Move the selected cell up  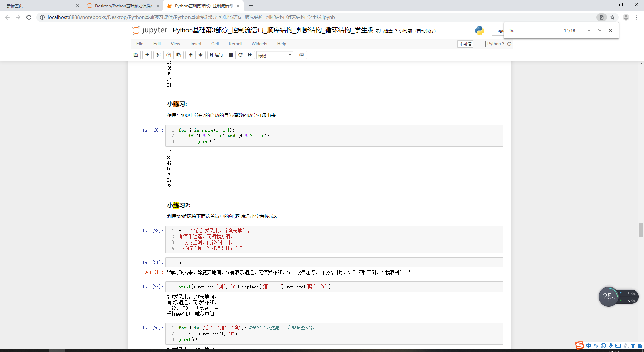pos(191,55)
